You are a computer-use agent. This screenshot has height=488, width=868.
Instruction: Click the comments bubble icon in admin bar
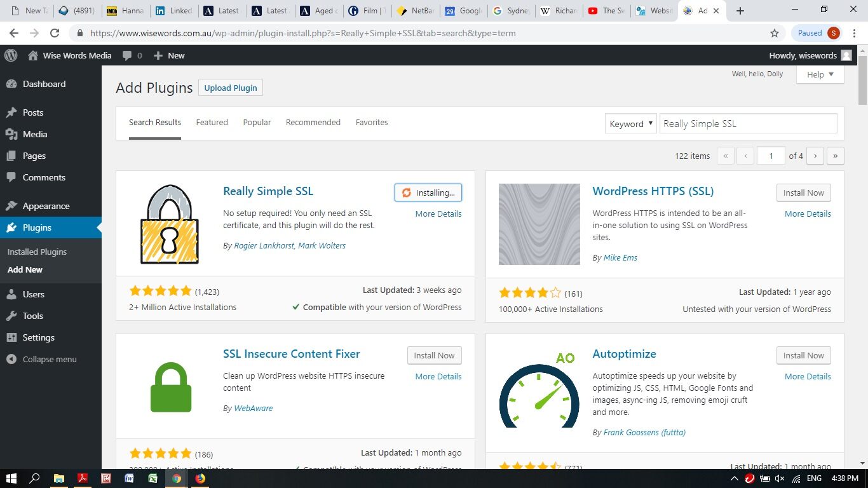click(132, 55)
